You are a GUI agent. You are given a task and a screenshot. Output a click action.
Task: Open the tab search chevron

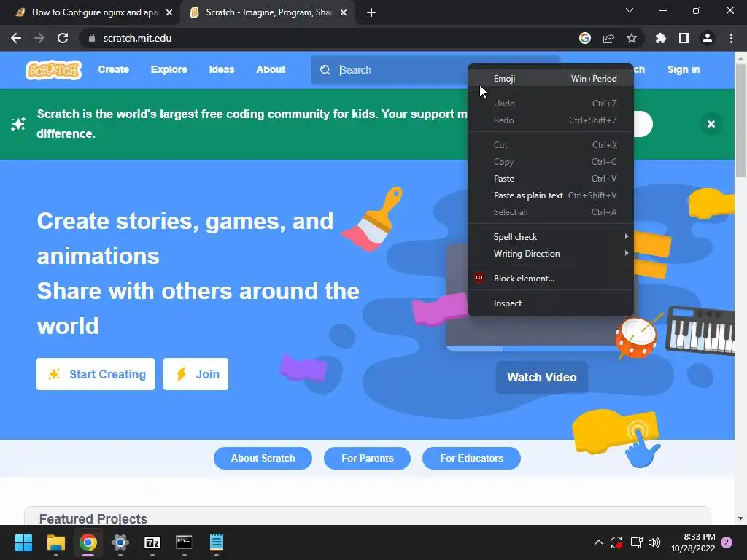click(x=630, y=10)
